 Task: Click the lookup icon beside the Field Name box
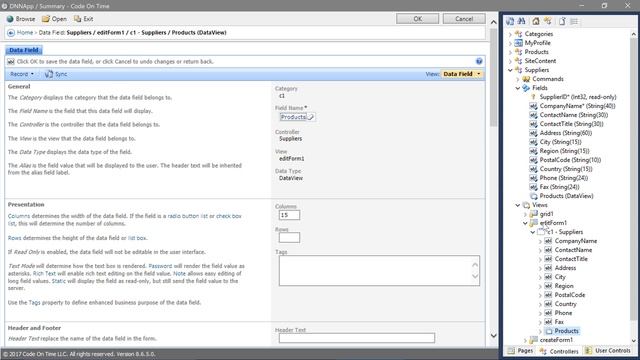pos(311,117)
